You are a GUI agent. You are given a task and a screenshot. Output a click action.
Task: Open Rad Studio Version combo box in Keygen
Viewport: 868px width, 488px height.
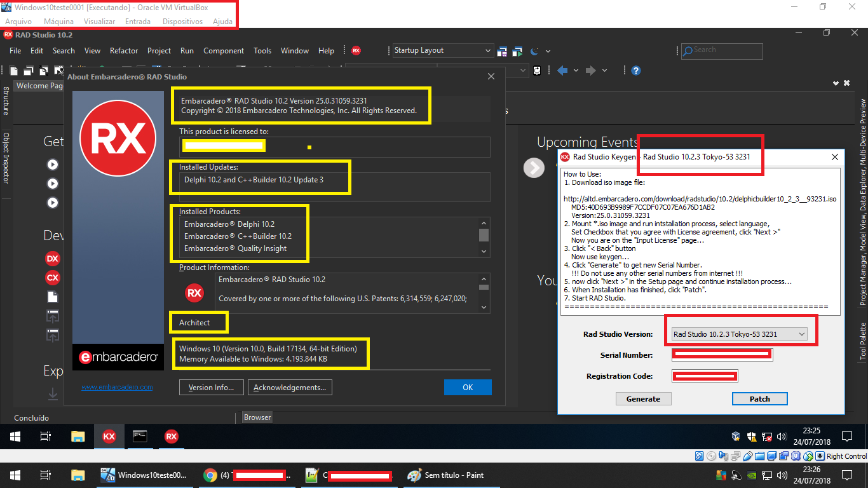[x=740, y=334]
